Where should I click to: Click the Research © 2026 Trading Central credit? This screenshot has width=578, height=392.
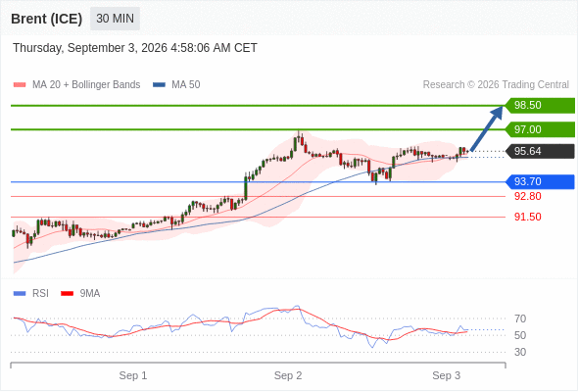point(496,85)
